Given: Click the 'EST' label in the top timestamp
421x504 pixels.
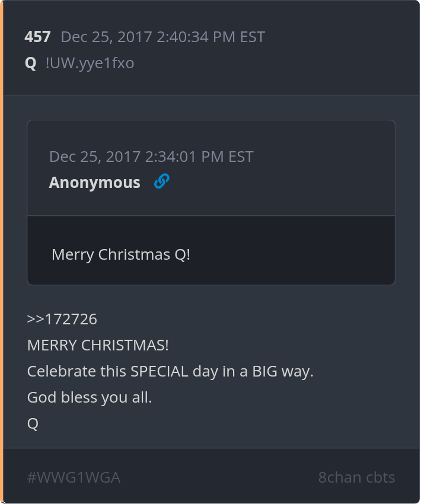Looking at the screenshot, I should tap(252, 37).
